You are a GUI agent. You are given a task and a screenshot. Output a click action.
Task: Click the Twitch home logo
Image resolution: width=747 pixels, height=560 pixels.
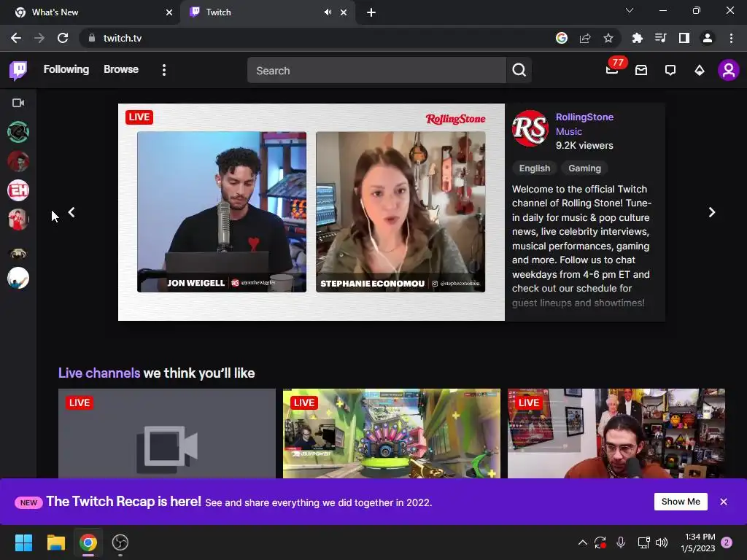point(18,71)
